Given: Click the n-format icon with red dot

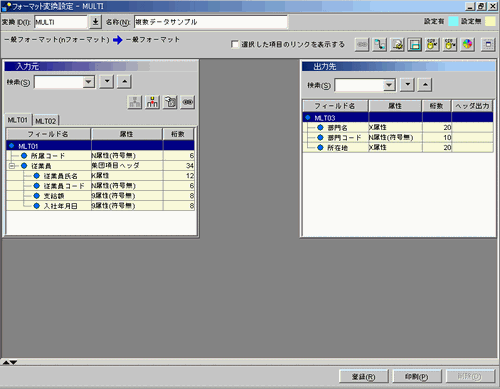Looking at the screenshot, I should (152, 102).
